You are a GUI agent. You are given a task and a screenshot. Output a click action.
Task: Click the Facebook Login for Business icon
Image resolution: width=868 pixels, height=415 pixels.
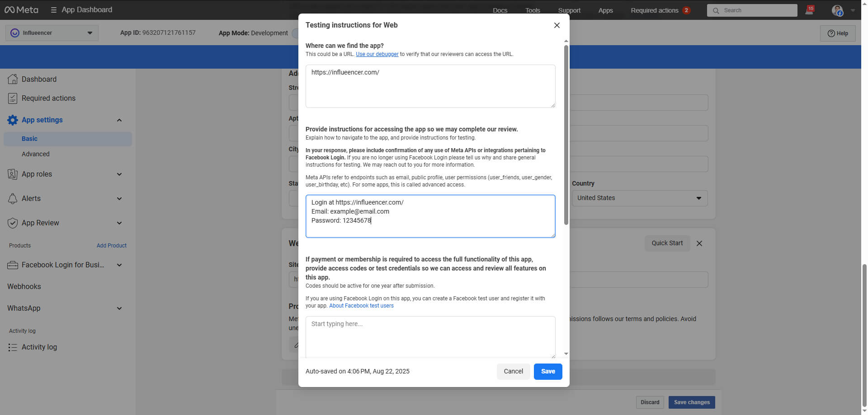click(13, 265)
